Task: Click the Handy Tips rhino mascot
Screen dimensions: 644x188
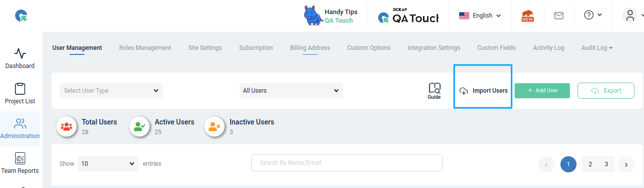Action: click(x=313, y=16)
